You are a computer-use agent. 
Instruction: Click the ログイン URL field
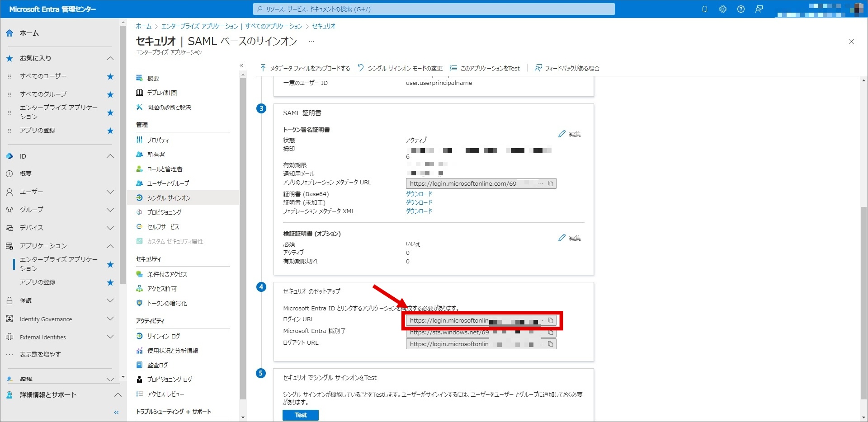tap(481, 320)
